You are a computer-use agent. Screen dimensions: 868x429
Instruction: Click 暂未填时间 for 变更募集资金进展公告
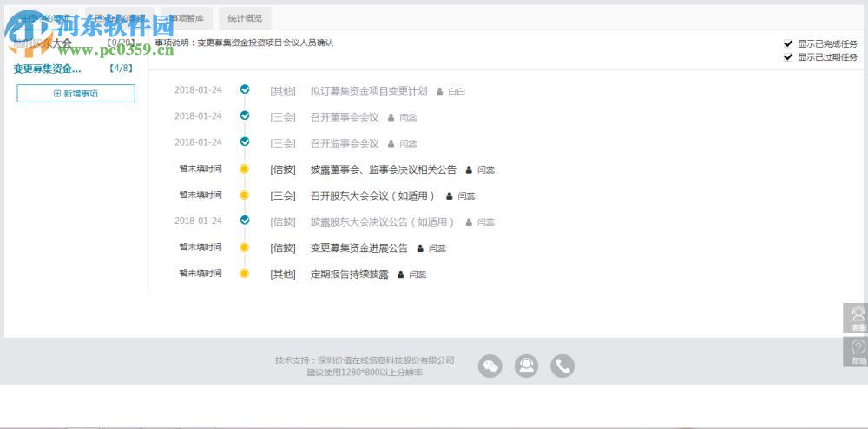201,247
